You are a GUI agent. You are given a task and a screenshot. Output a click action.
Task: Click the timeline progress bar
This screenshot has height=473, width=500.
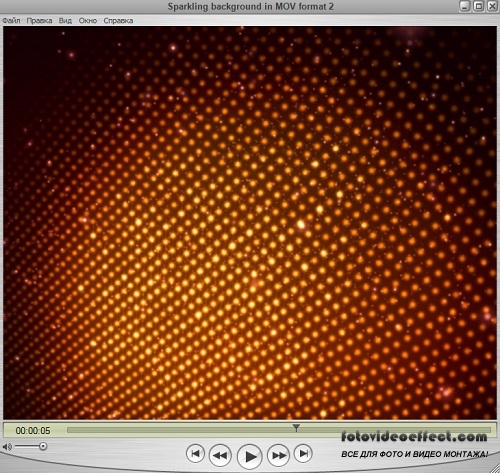tap(279, 430)
